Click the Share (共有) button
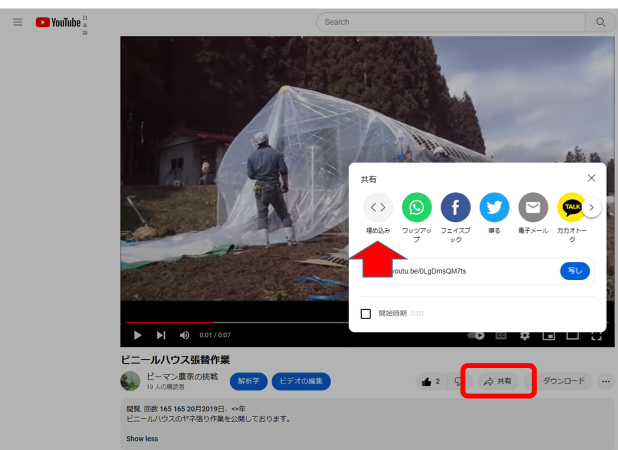Screen dimensions: 618x450 click(x=498, y=381)
